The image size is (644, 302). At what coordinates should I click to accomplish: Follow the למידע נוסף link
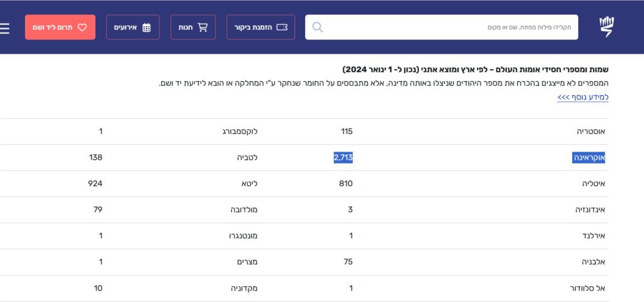pyautogui.click(x=583, y=97)
